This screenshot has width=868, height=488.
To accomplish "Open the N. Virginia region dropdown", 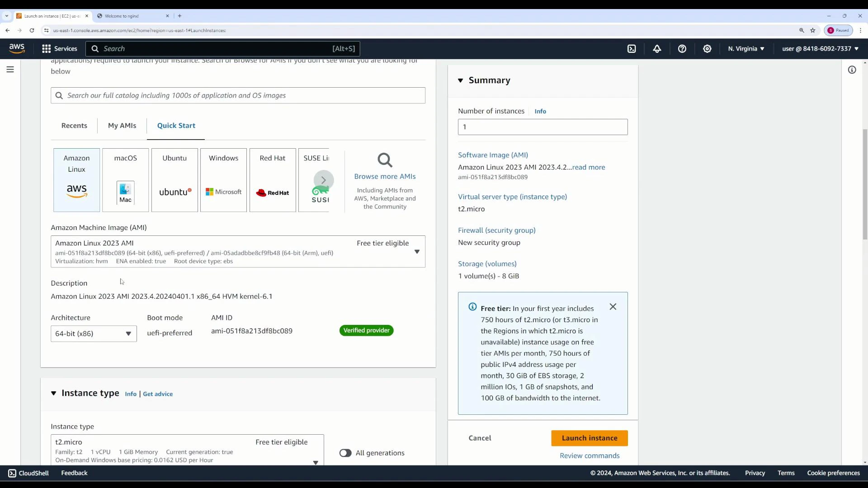I will [x=745, y=48].
